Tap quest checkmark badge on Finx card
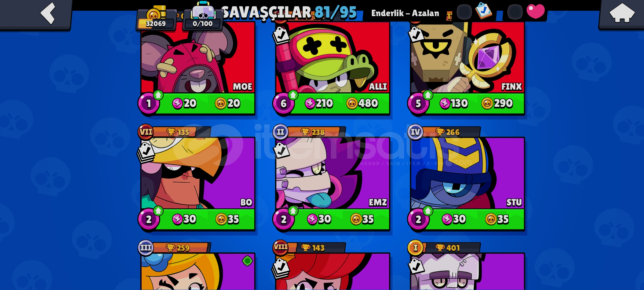This screenshot has width=644, height=290. click(x=416, y=35)
